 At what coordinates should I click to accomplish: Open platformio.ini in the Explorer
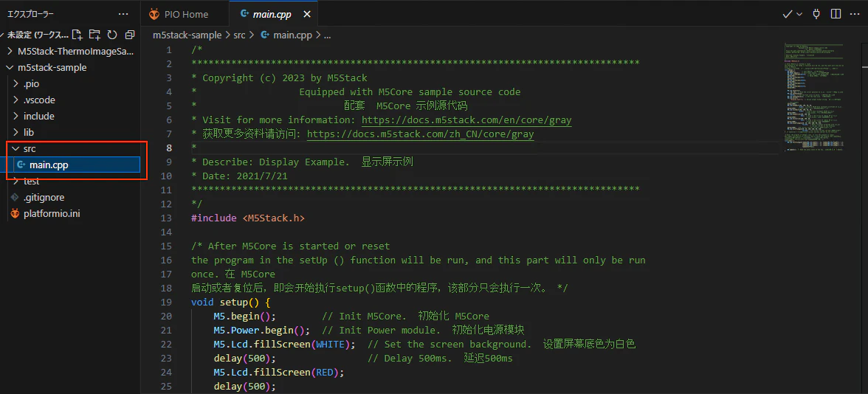70,213
